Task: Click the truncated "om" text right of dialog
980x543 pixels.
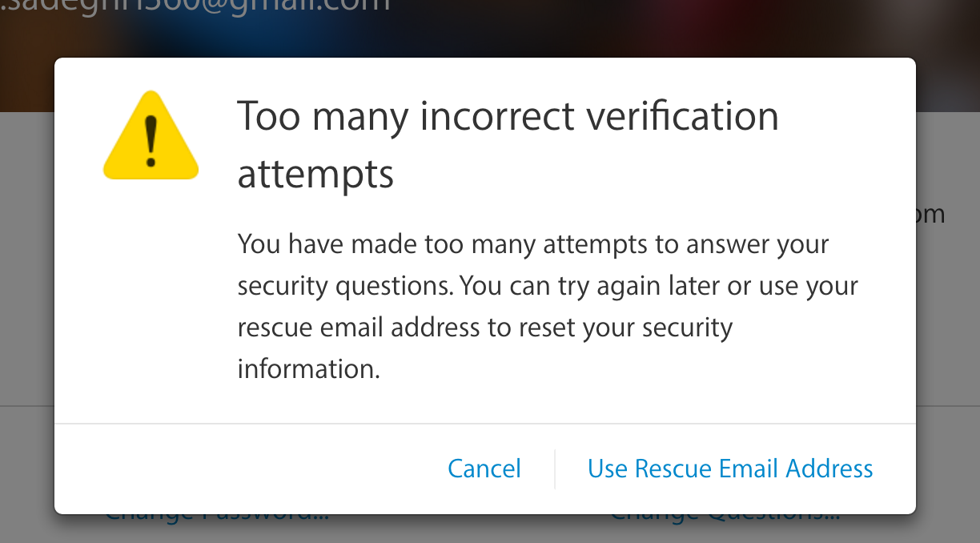Action: (931, 215)
